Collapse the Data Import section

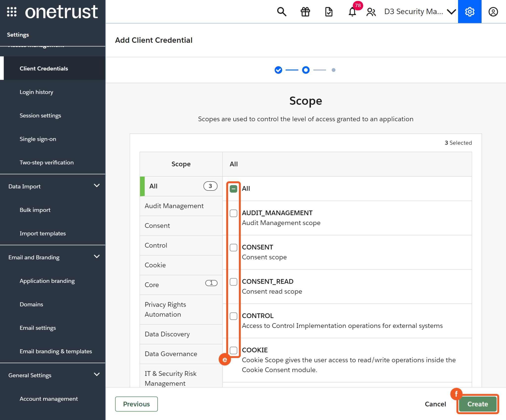(x=97, y=186)
